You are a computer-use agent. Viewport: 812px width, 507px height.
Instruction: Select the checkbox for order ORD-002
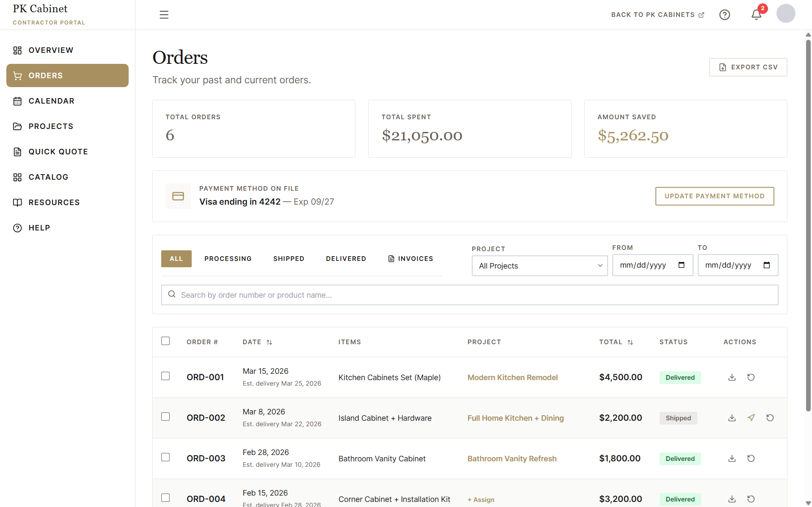coord(165,417)
